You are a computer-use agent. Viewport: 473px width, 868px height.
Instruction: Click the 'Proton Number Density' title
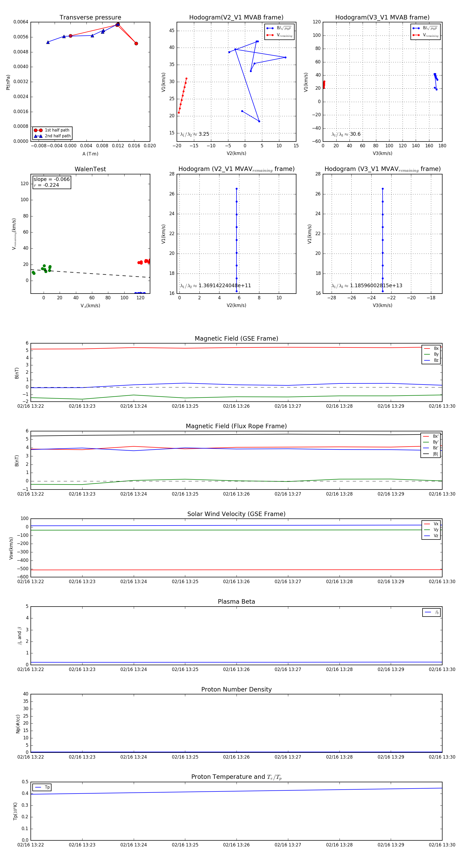tap(236, 689)
